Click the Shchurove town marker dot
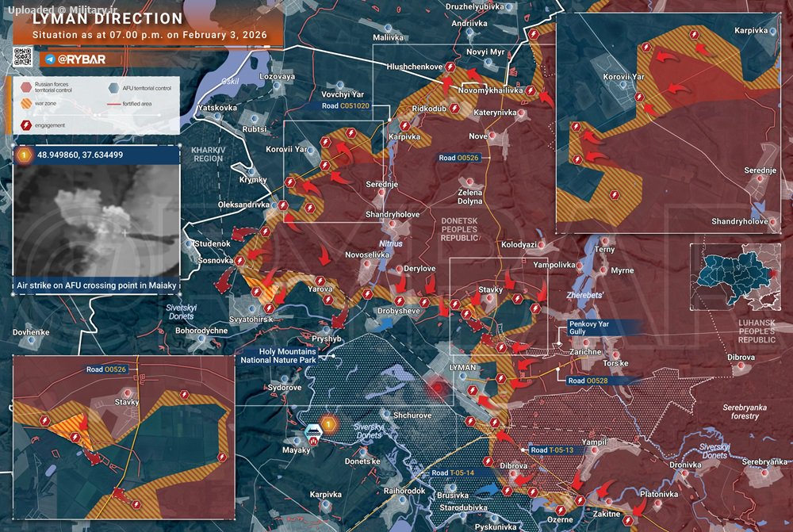The width and height of the screenshot is (793, 532). pos(386,415)
